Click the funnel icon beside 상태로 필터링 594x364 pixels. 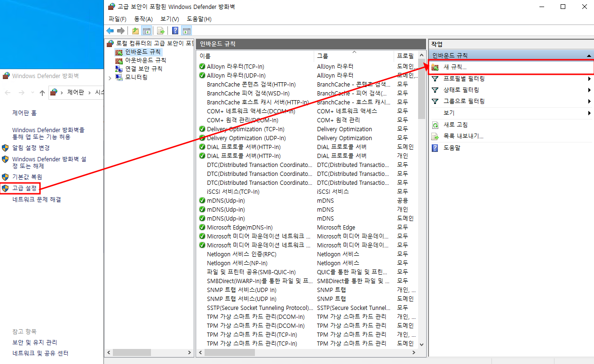tap(435, 90)
